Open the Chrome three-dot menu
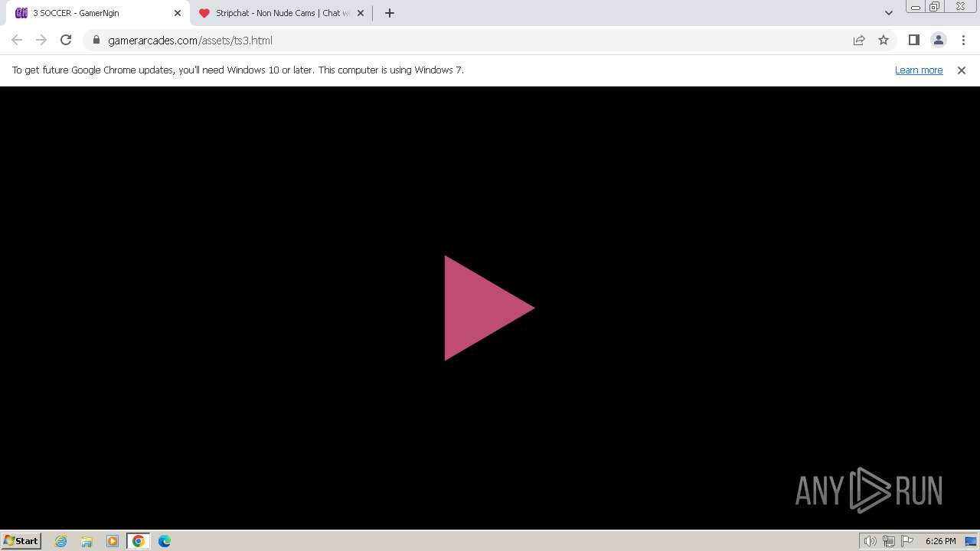980x551 pixels. coord(963,40)
